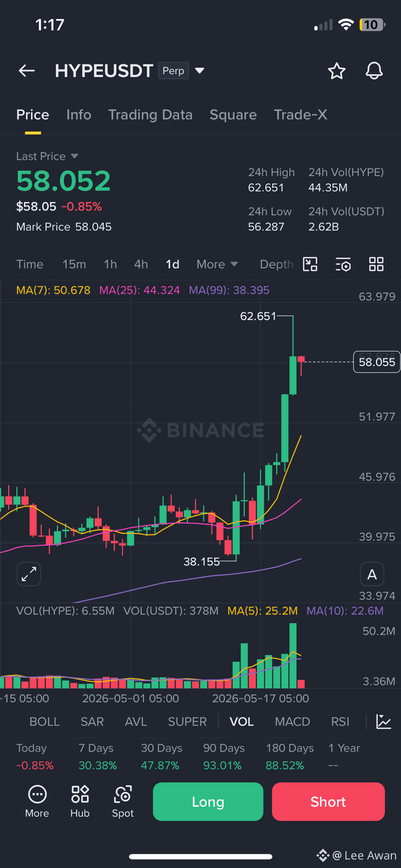Open the HYPEUSDT pair selector dropdown arrow
Viewport: 401px width, 868px height.
click(x=200, y=71)
